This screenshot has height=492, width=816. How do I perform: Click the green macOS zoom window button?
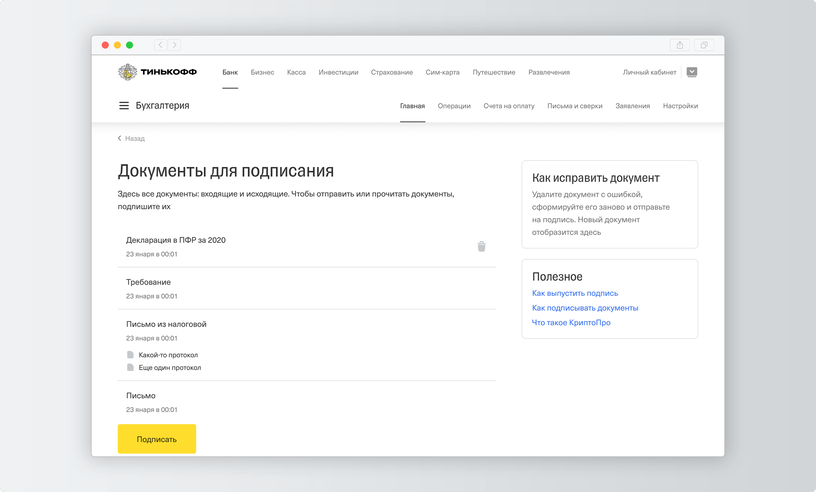click(130, 45)
